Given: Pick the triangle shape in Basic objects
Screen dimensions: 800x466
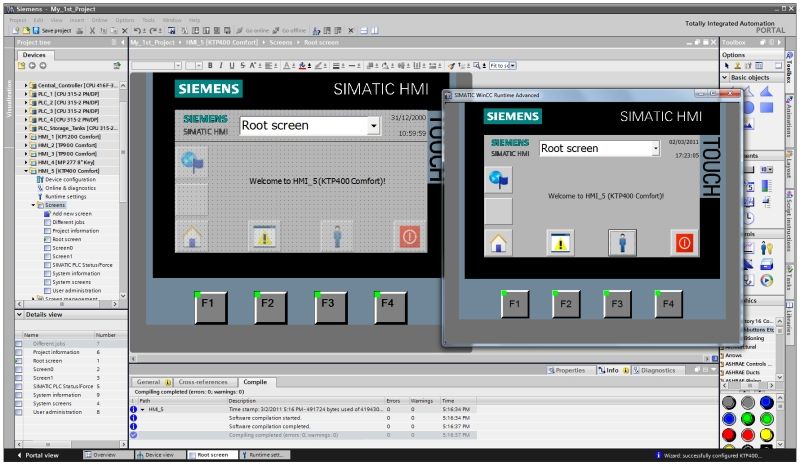Looking at the screenshot, I should 766,92.
